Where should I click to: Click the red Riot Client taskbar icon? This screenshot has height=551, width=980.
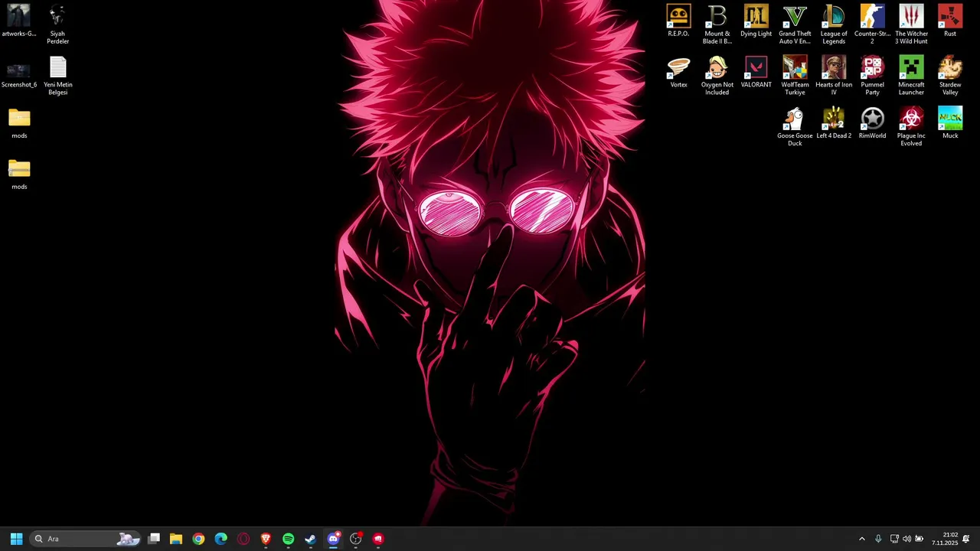coord(377,539)
